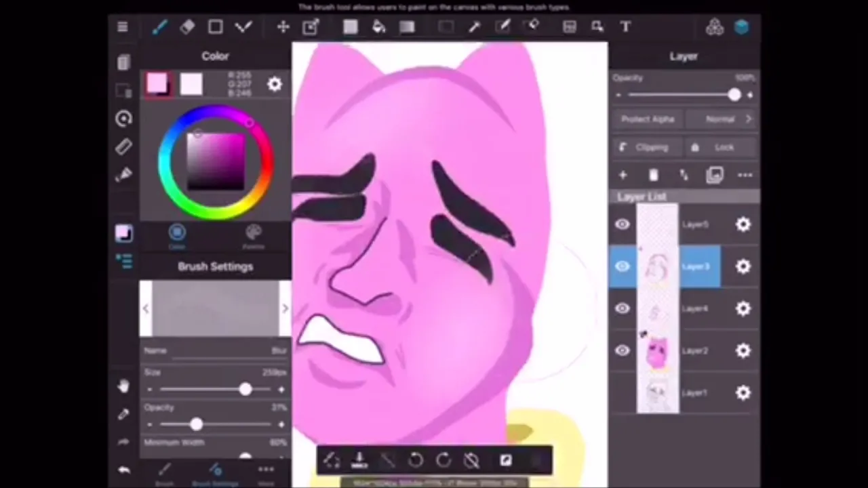868x488 pixels.
Task: Toggle Protect Alpha option
Action: (648, 119)
